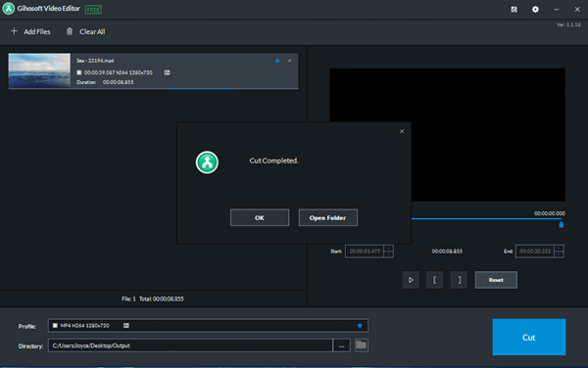The image size is (588, 368).
Task: Click the Sea - 22194.mp4 file name
Action: tap(95, 61)
